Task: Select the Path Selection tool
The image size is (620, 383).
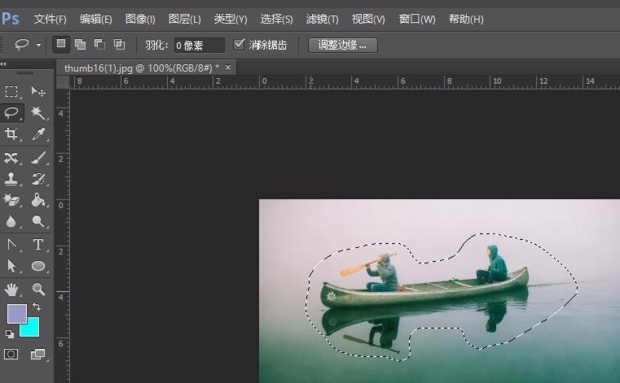Action: point(11,266)
